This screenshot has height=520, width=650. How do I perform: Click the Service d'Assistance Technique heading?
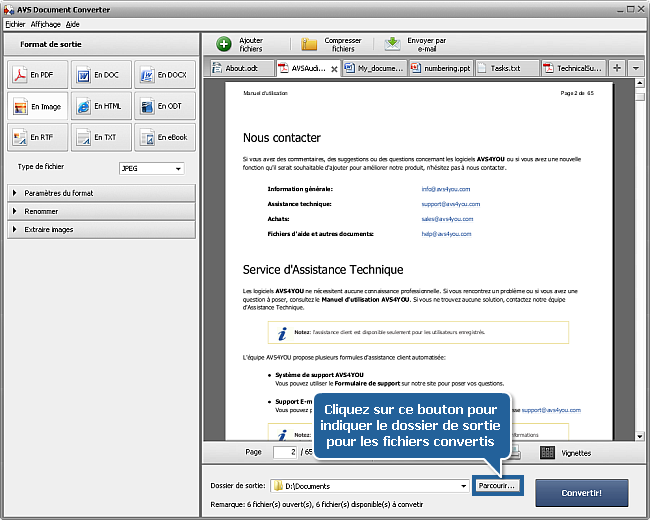[323, 270]
